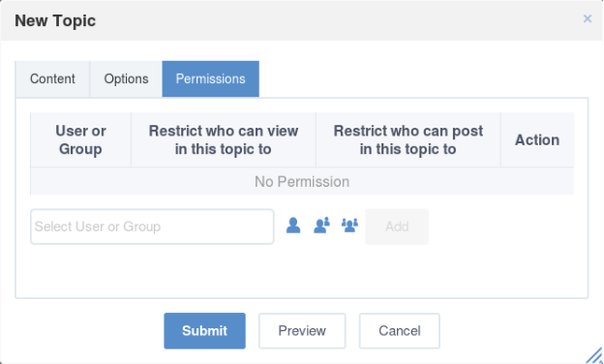Click the single user selector icon
This screenshot has width=604, height=364.
tap(293, 226)
